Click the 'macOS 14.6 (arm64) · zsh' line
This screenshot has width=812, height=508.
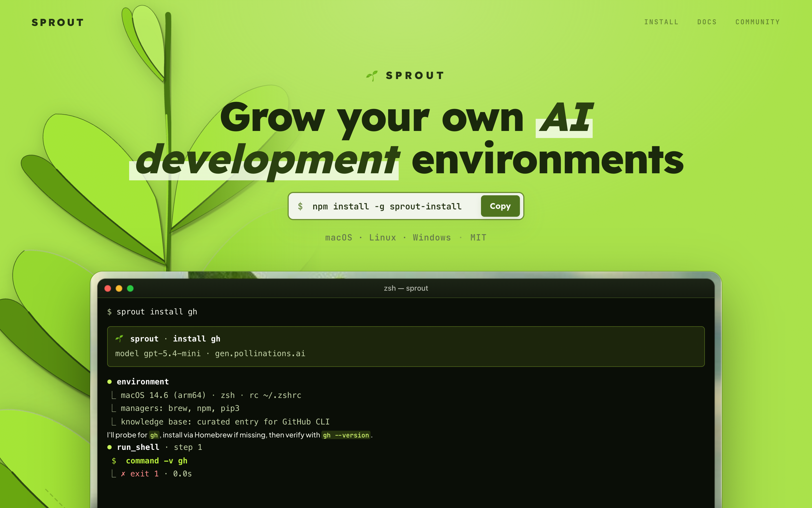(211, 395)
